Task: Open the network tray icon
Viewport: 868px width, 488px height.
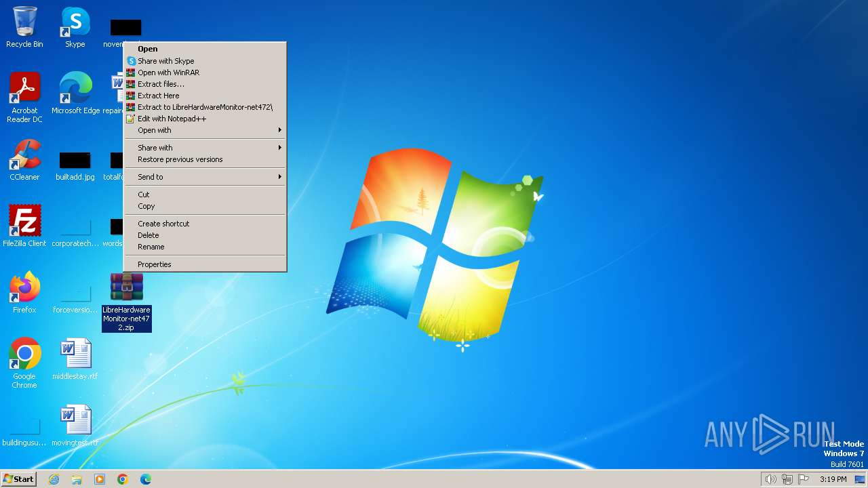Action: point(787,479)
